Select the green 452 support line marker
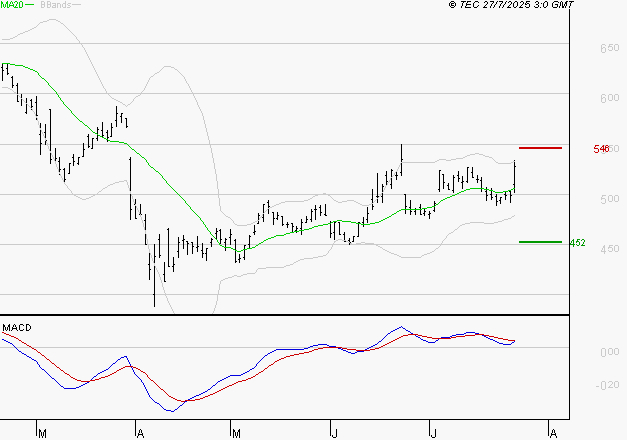This screenshot has width=627, height=440. (x=540, y=241)
